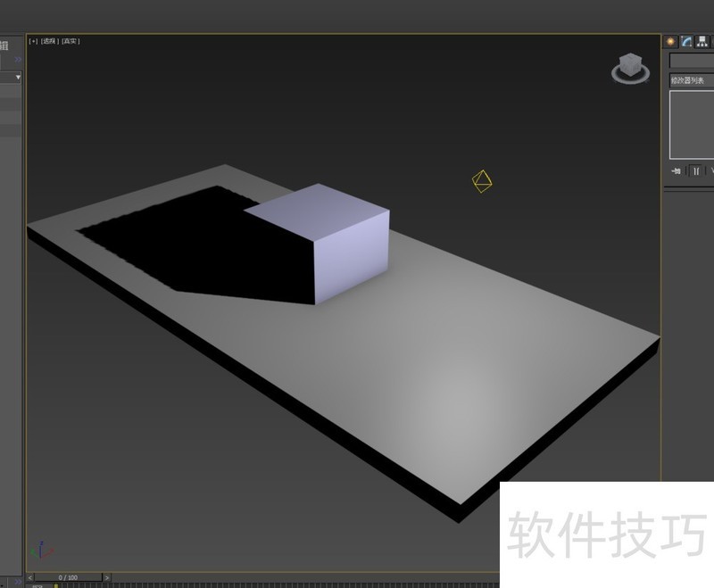714x588 pixels.
Task: Open the Modify command panel tab
Action: point(686,42)
